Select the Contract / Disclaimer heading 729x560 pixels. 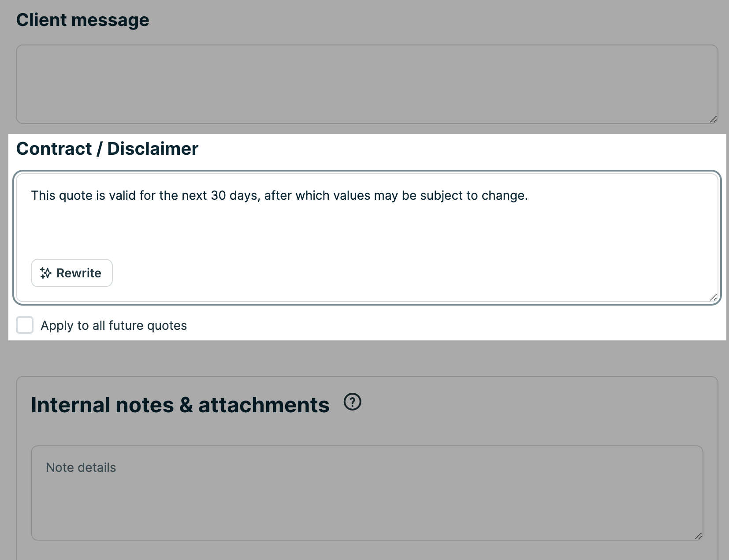[x=107, y=149]
